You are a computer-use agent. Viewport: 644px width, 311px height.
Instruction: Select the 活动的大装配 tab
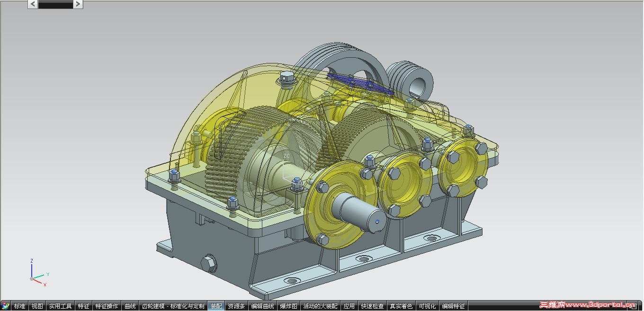pyautogui.click(x=321, y=306)
